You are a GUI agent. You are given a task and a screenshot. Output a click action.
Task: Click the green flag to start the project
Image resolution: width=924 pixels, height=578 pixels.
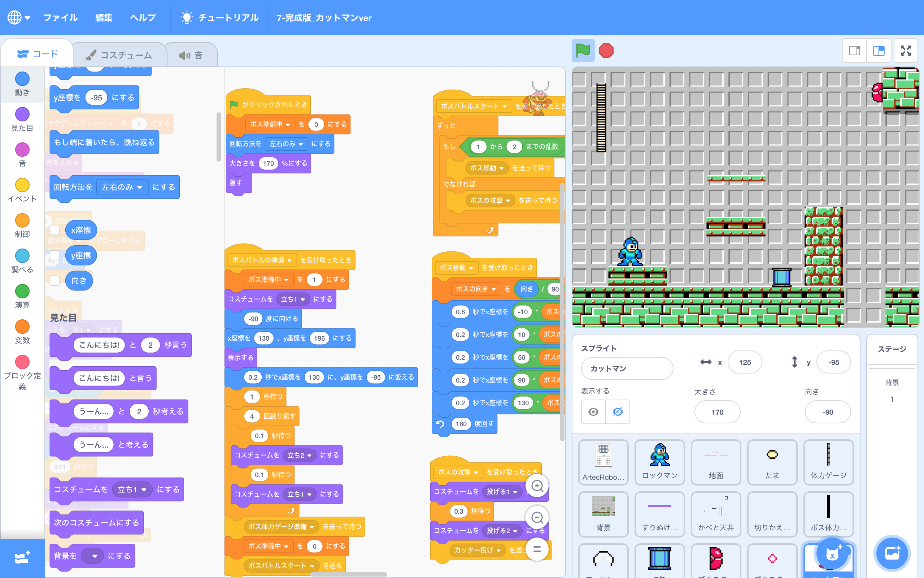pos(583,51)
